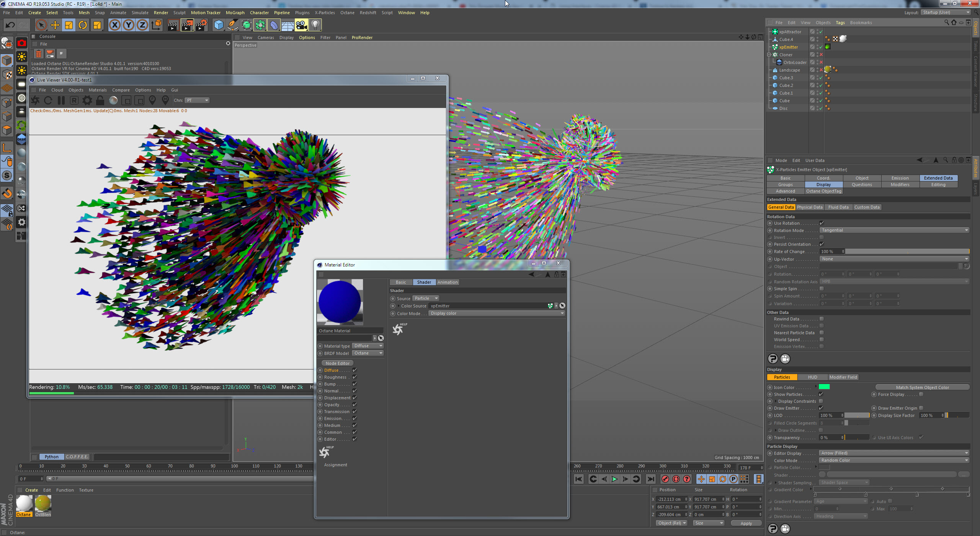Jump to end of animation

pyautogui.click(x=650, y=479)
